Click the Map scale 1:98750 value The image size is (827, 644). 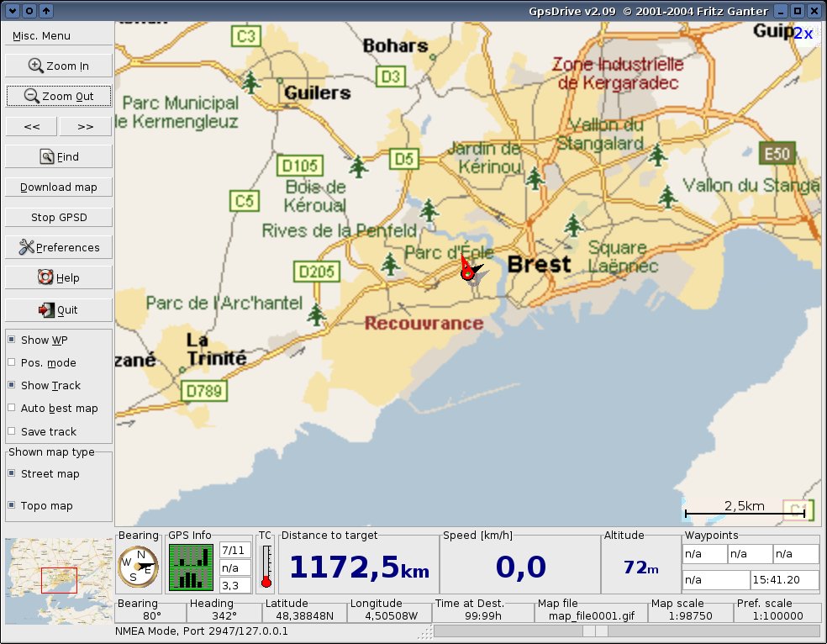click(x=690, y=615)
